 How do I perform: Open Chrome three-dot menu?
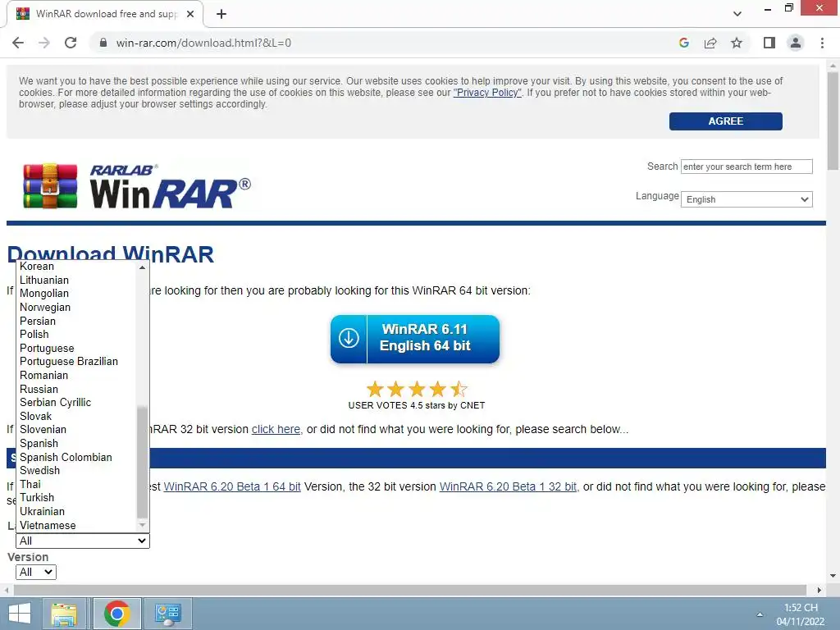click(x=822, y=43)
